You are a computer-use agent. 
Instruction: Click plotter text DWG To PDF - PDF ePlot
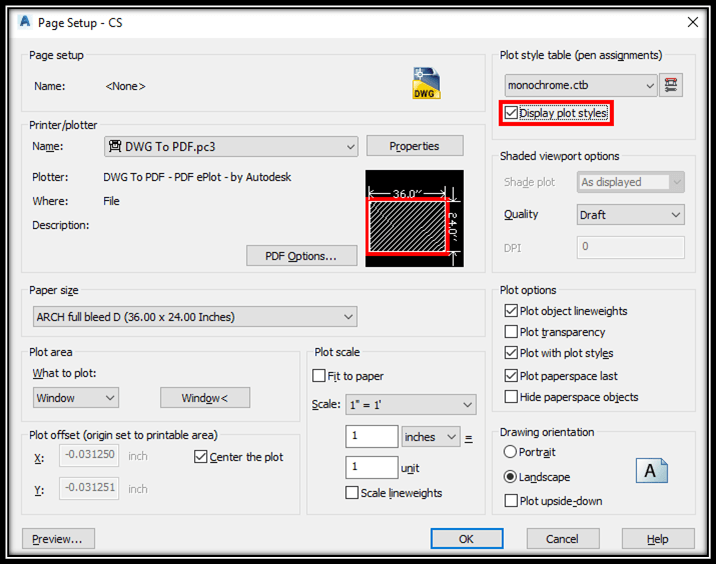[x=197, y=177]
